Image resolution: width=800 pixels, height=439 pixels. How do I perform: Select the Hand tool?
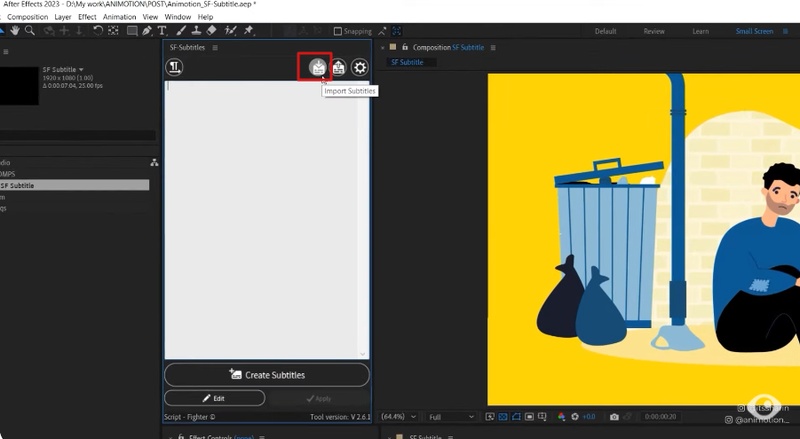[15, 31]
